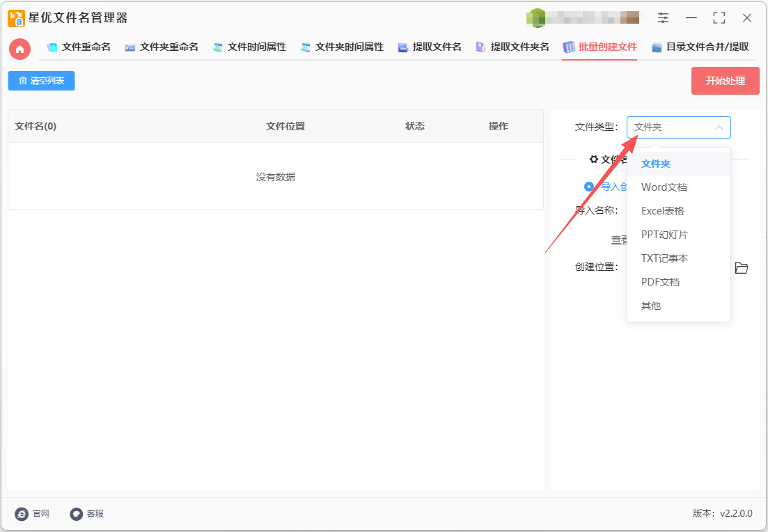Click the user avatar in title bar
768x532 pixels.
537,18
